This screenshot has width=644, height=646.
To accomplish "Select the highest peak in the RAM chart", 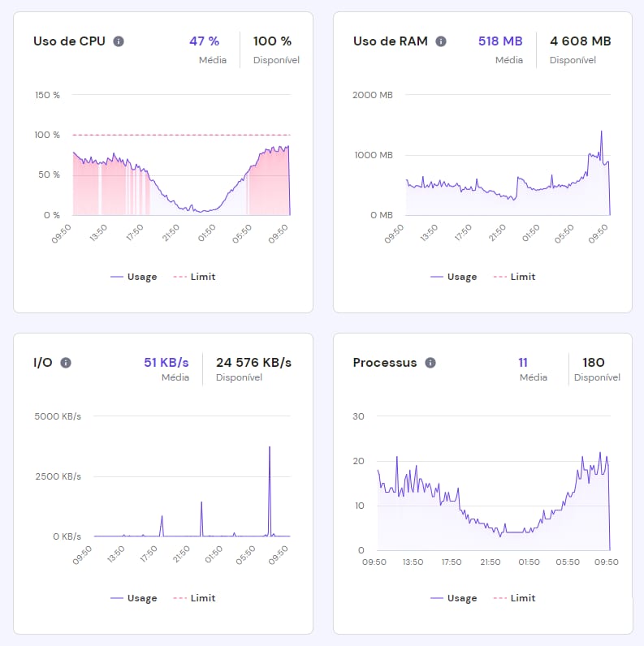I will point(601,131).
